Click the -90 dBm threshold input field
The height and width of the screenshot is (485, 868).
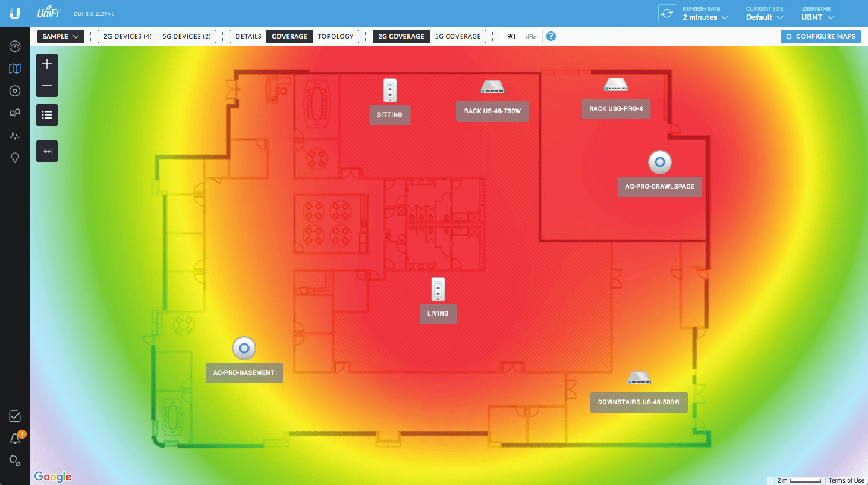(514, 36)
